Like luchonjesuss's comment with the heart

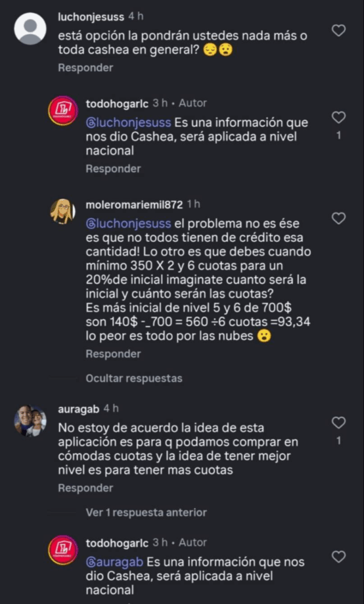point(338,31)
